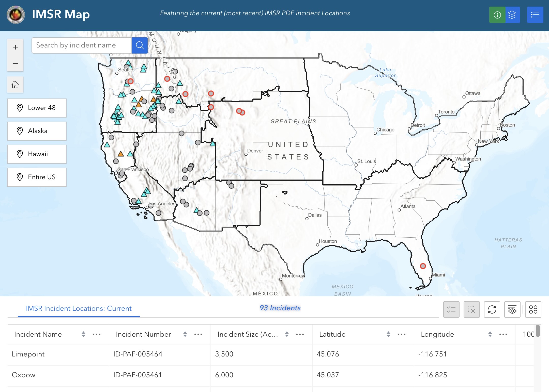Open Incident Number column options menu
549x392 pixels.
[x=198, y=334]
